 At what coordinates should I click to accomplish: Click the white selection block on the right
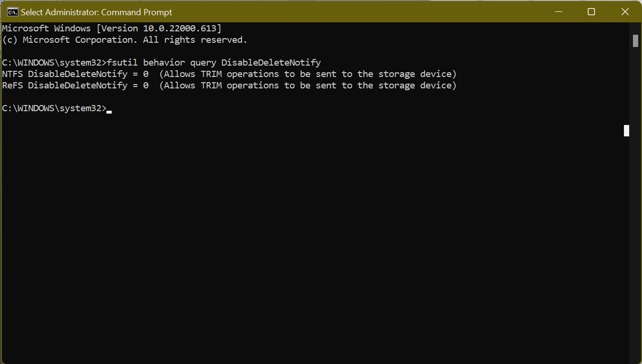point(626,131)
